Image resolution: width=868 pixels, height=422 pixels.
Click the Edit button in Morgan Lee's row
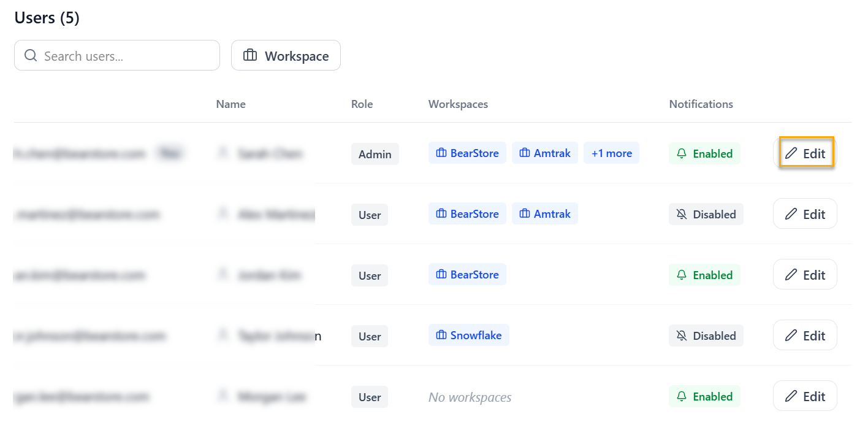pyautogui.click(x=805, y=396)
